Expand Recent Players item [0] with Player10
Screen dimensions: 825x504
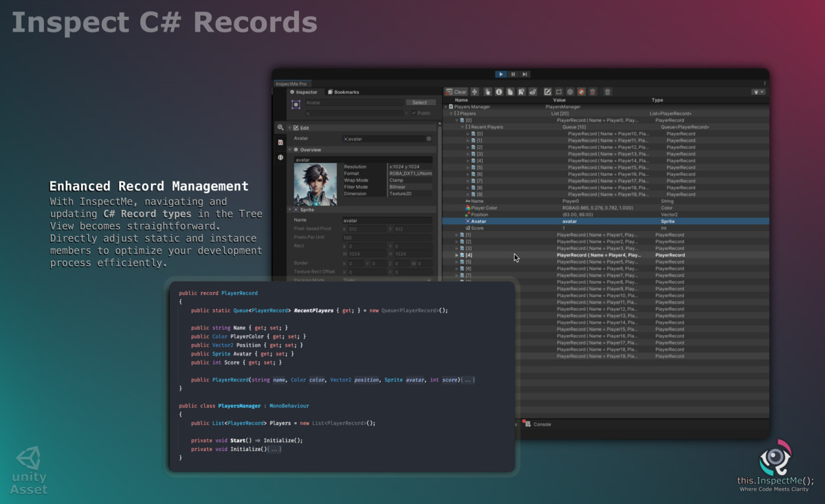tap(468, 133)
